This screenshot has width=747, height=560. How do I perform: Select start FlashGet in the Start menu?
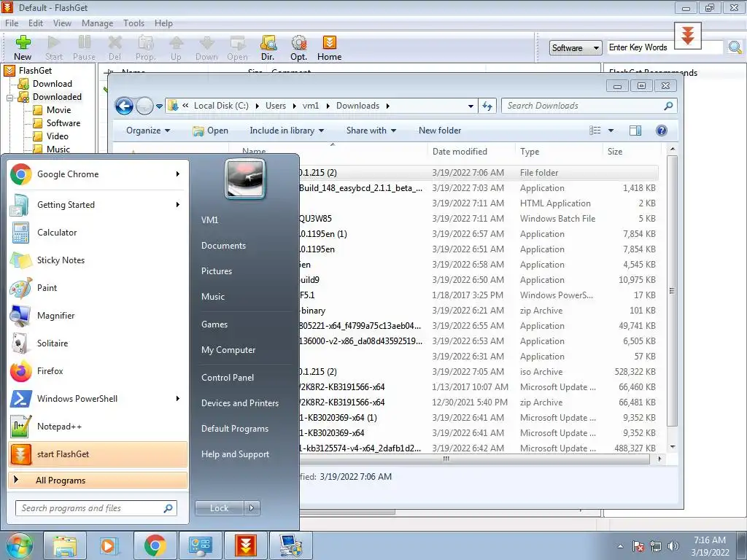pyautogui.click(x=98, y=454)
